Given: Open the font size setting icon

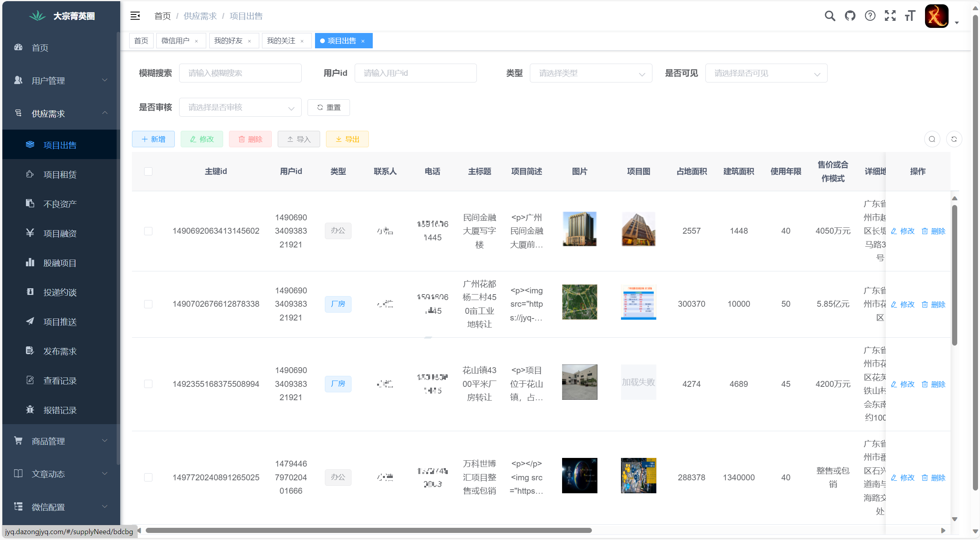Looking at the screenshot, I should tap(910, 16).
